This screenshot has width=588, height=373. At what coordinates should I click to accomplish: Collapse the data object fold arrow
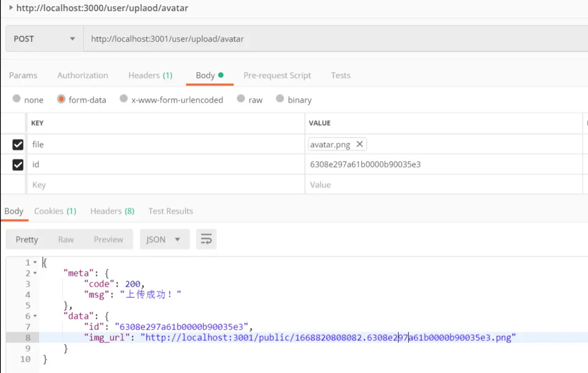(x=35, y=316)
